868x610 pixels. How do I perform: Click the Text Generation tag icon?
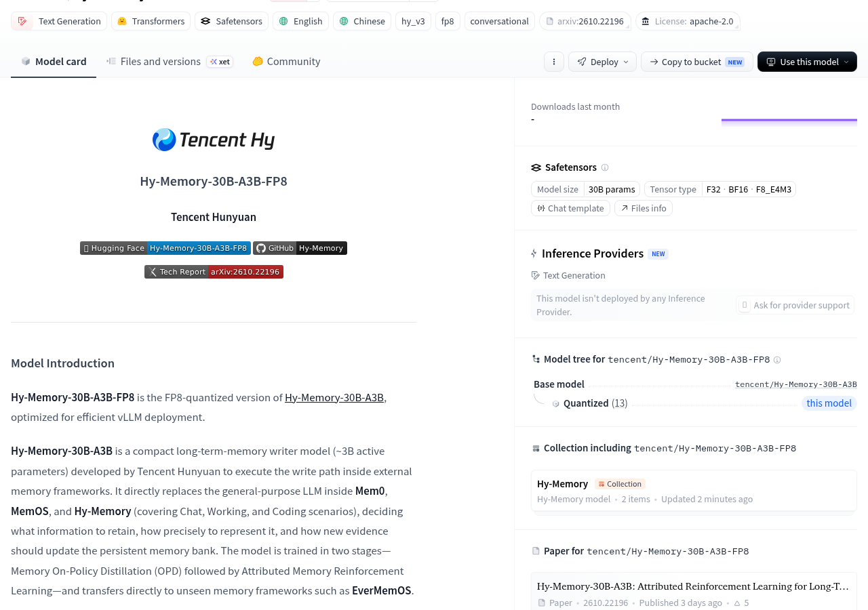pyautogui.click(x=22, y=21)
